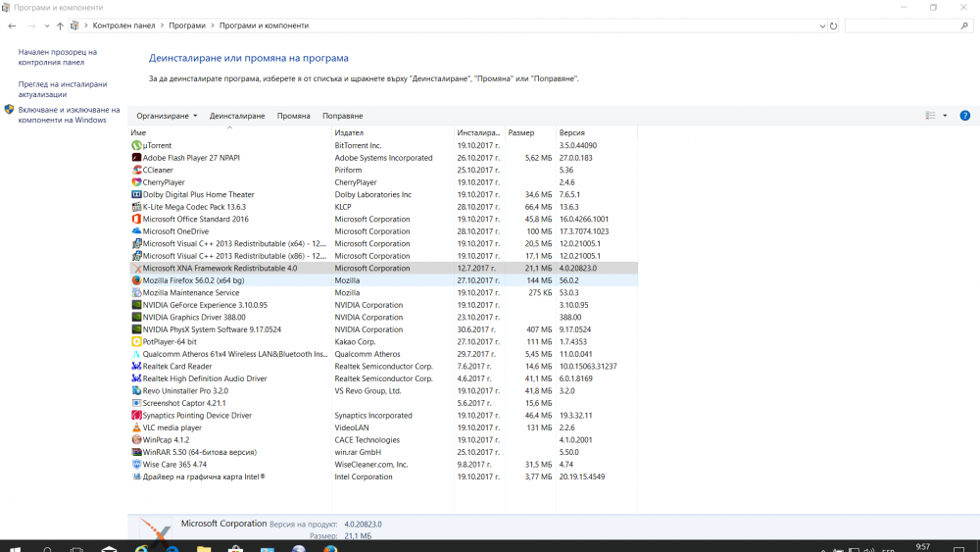Click the Screenshot Captor 4.21.1 icon

coord(136,403)
